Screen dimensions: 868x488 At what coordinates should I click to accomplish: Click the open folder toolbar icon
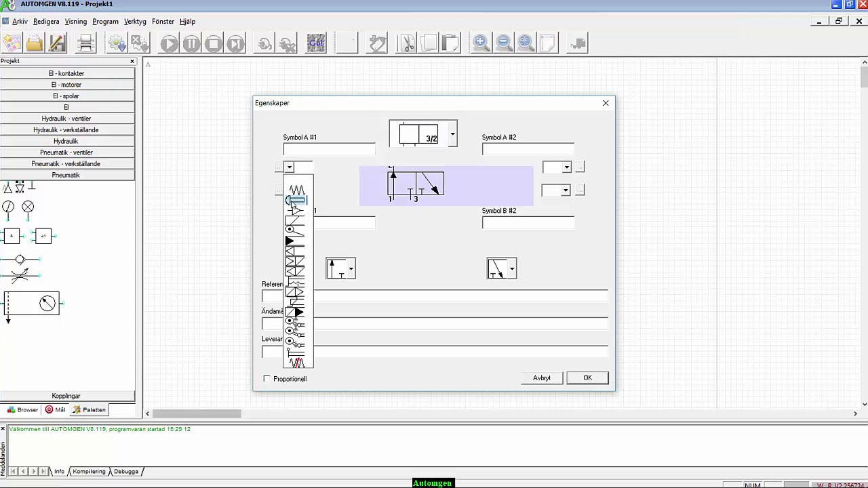coord(34,43)
